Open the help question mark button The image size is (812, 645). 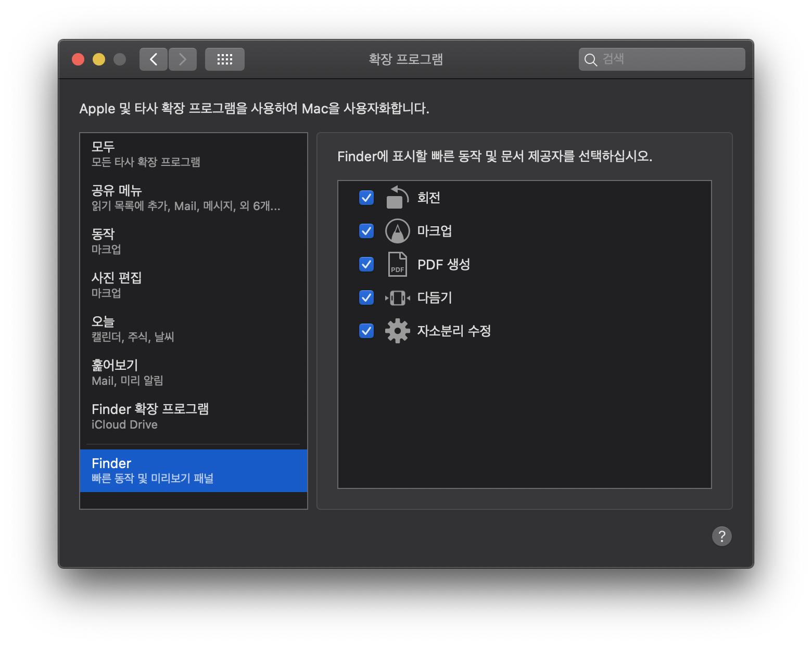tap(721, 536)
